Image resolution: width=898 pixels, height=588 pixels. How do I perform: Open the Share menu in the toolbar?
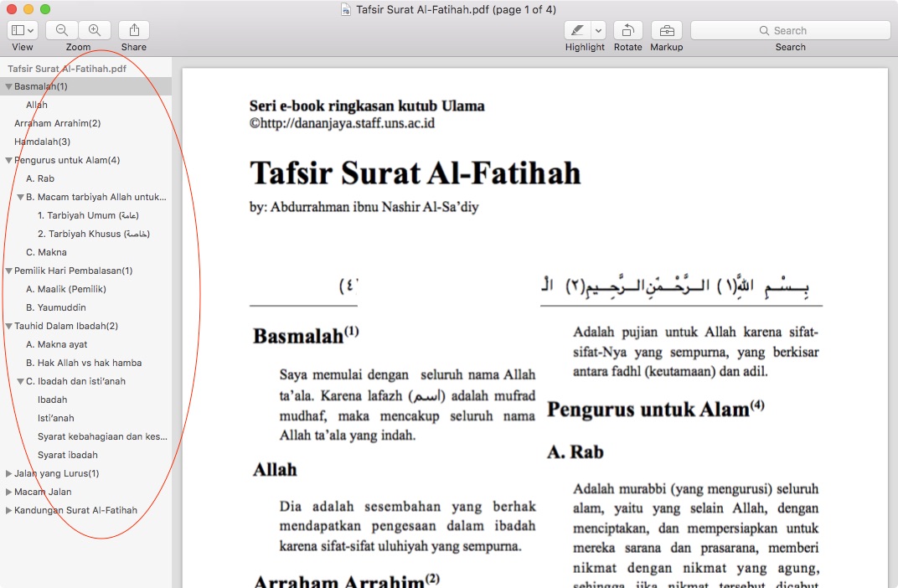point(134,30)
